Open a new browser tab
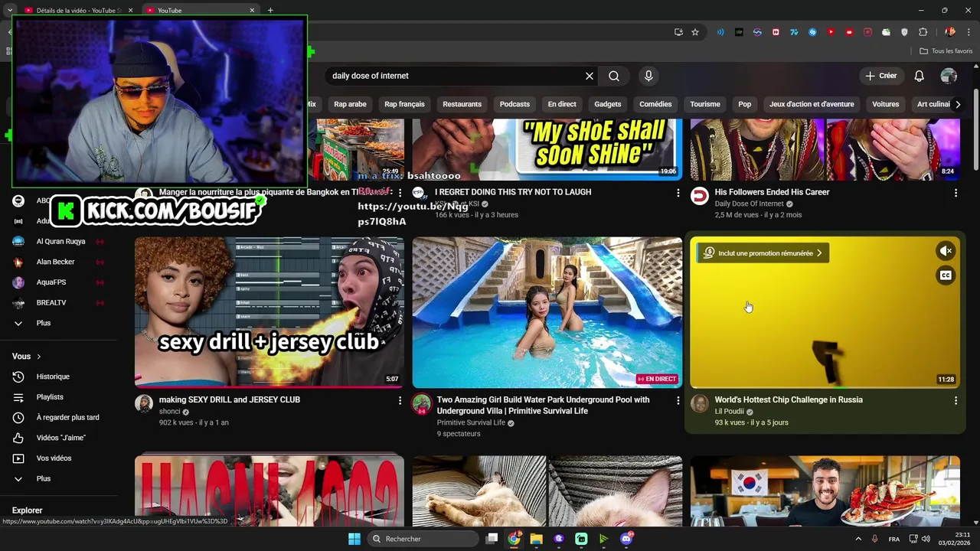The width and height of the screenshot is (980, 551). click(x=270, y=11)
